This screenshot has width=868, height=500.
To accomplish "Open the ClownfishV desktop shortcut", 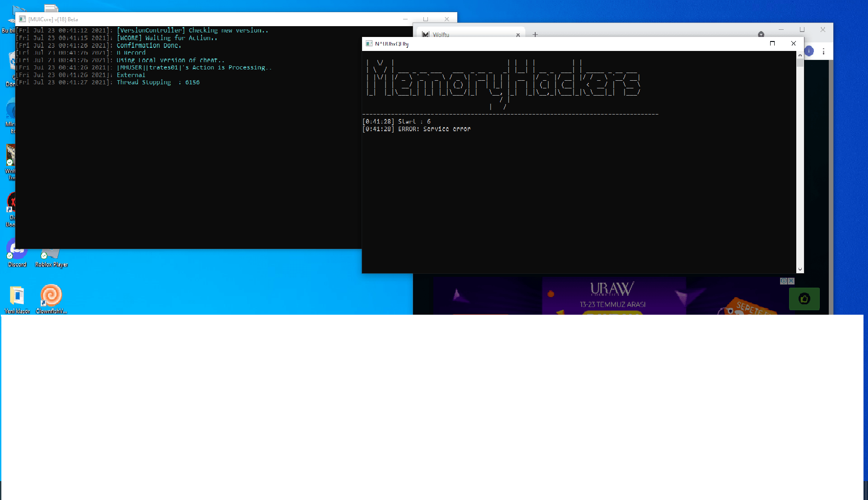I will (51, 299).
